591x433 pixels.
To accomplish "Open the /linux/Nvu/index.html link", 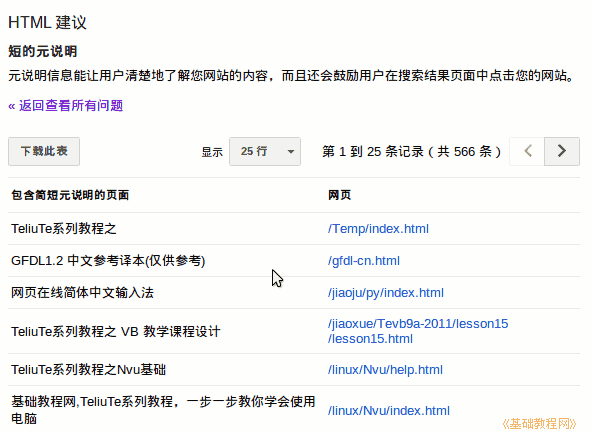I will coord(389,410).
